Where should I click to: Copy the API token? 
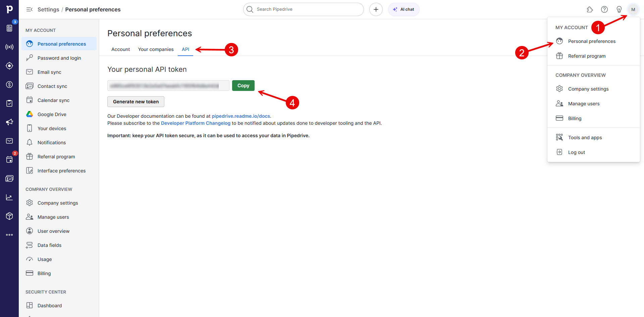pos(243,86)
